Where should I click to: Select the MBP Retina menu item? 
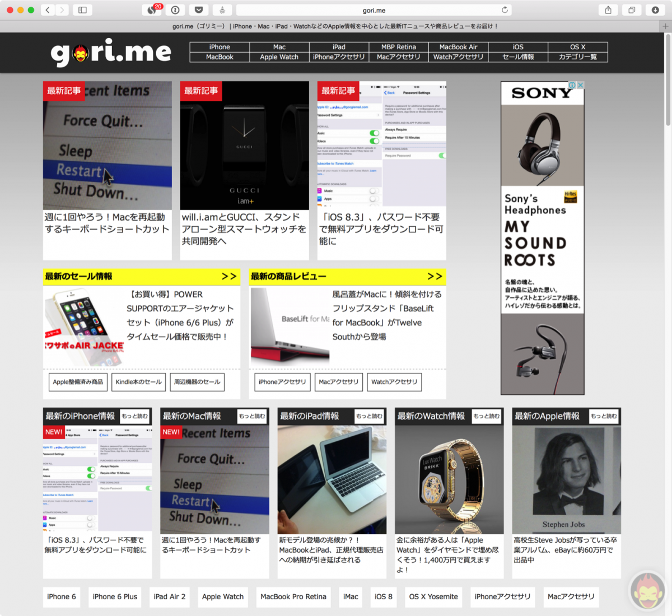pos(399,47)
